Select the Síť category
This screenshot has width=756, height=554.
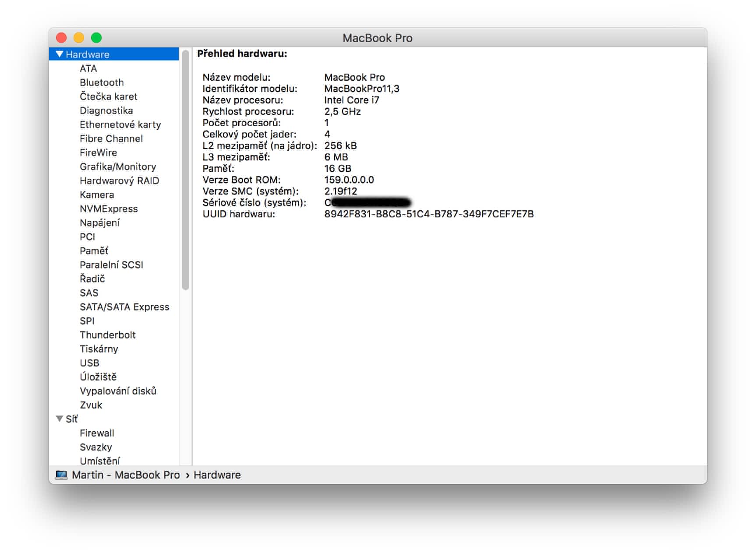point(72,419)
